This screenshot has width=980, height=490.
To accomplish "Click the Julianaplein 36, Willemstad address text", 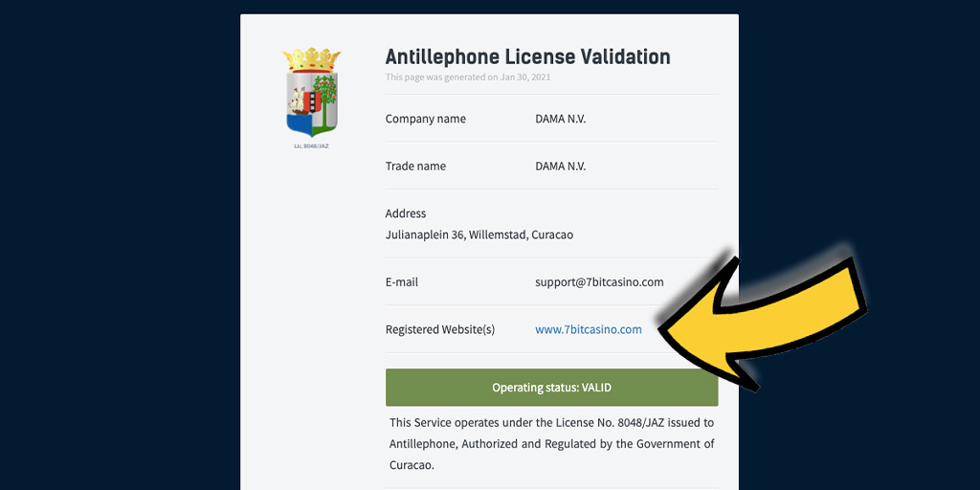I will [x=479, y=235].
